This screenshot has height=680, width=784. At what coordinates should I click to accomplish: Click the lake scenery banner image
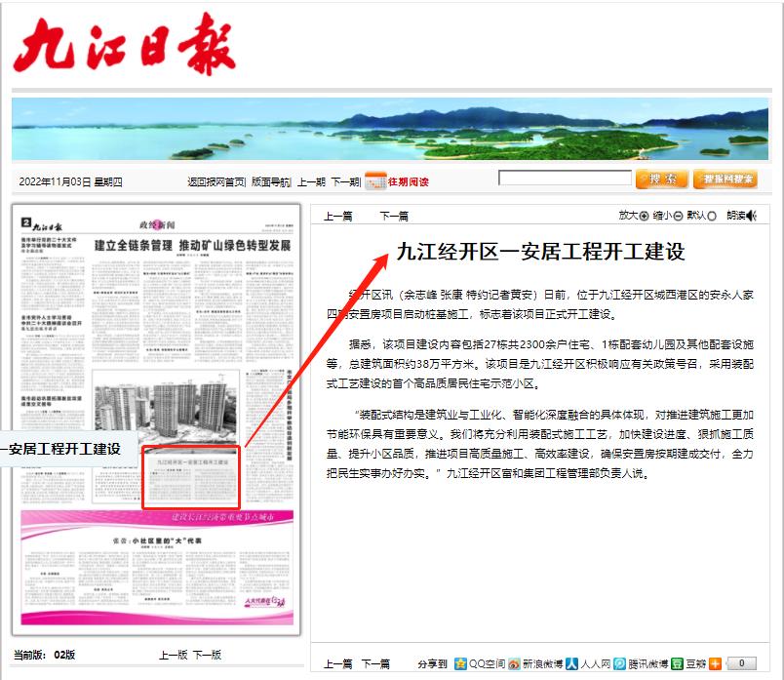[x=390, y=129]
